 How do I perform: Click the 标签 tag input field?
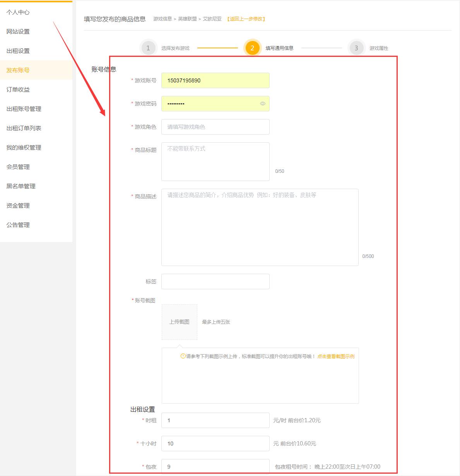(215, 282)
